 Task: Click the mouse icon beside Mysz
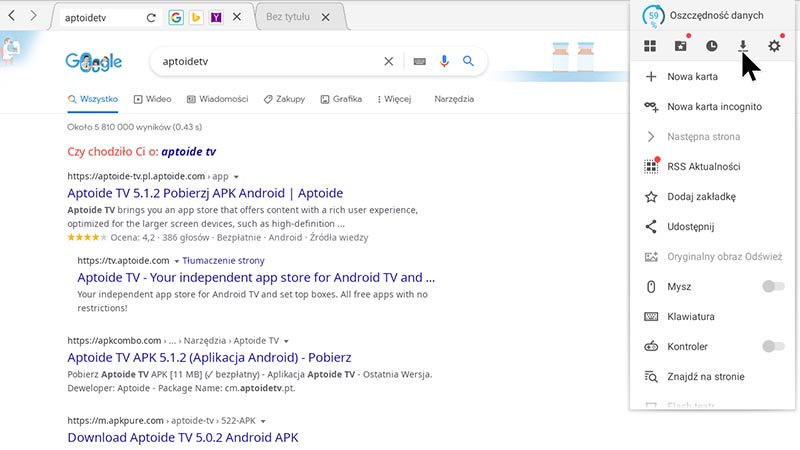click(x=651, y=287)
